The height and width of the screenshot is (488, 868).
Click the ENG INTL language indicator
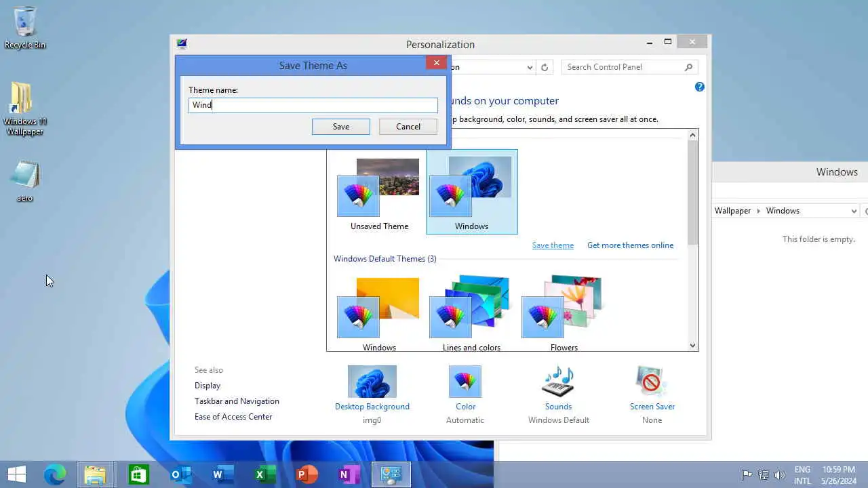802,475
